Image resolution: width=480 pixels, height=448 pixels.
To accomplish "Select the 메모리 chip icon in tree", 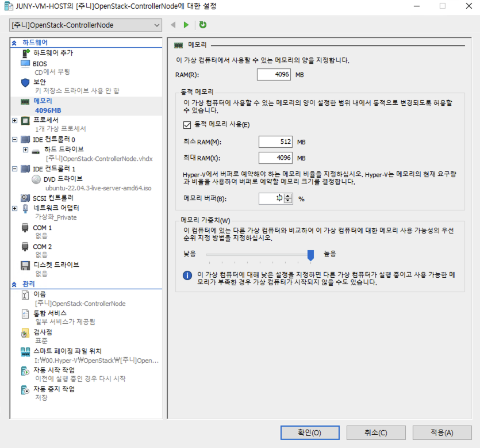I will (x=25, y=101).
